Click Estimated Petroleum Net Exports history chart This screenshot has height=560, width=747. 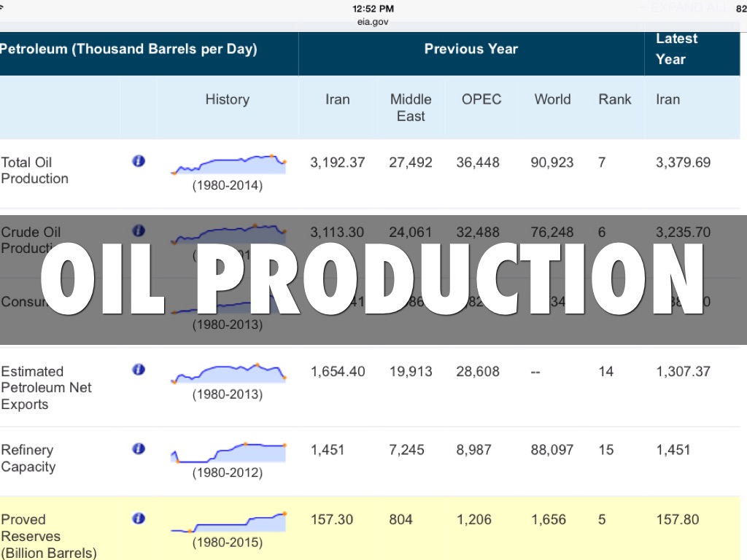click(x=228, y=373)
